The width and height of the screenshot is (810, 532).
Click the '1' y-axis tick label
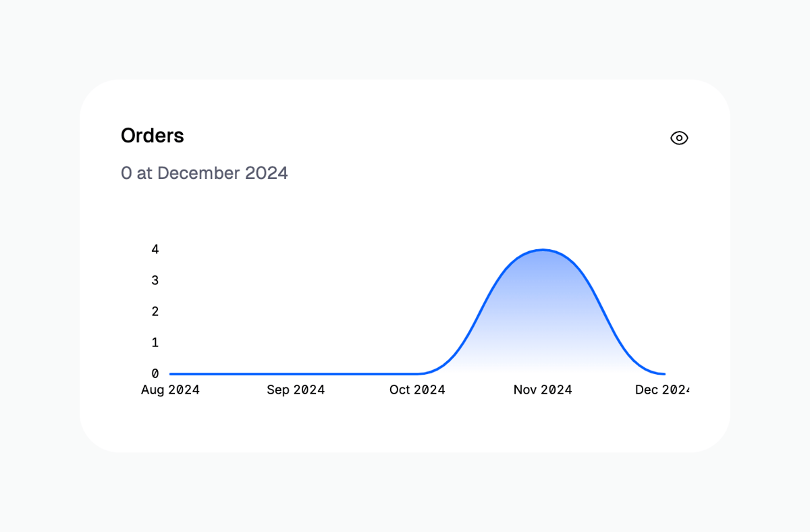(155, 342)
